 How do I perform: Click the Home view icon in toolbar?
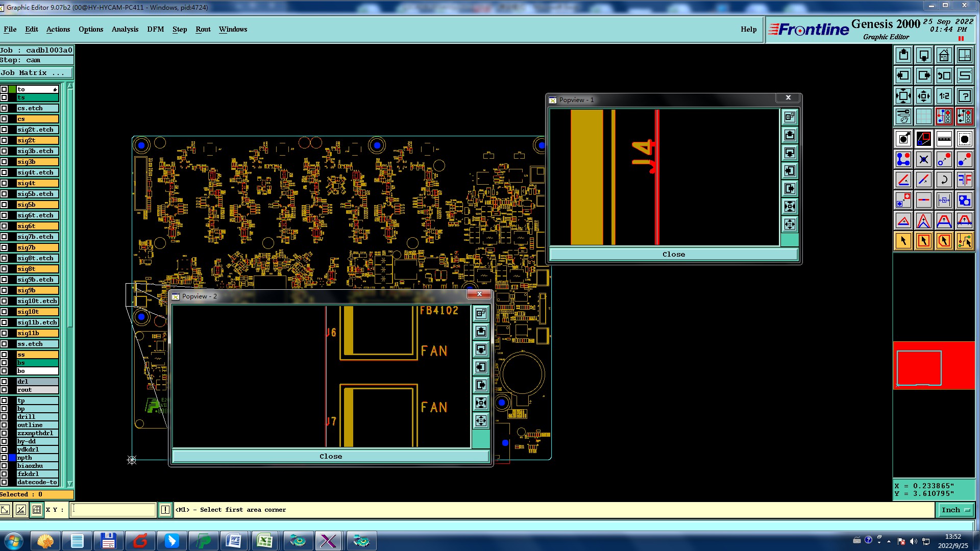tap(944, 55)
